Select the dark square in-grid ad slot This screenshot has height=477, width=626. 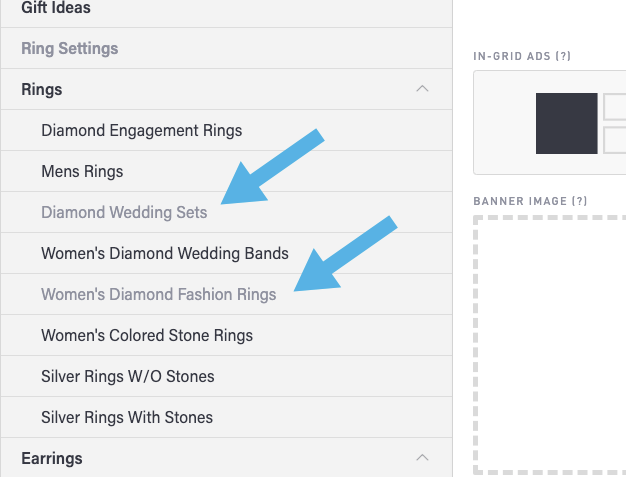pos(566,123)
